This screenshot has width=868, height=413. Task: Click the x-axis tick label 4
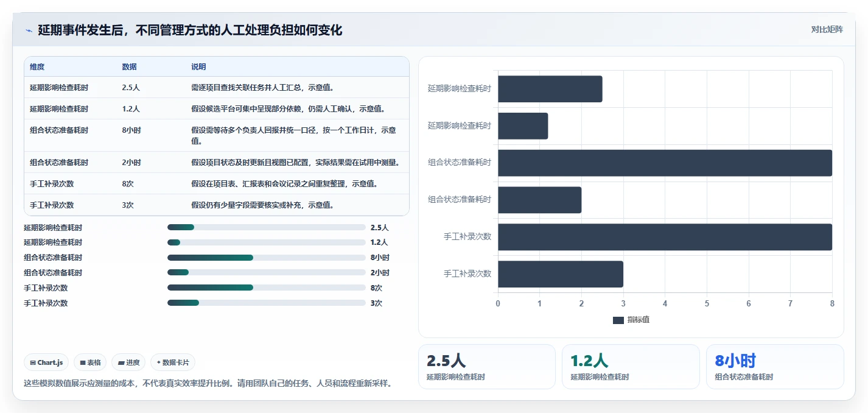coord(665,303)
